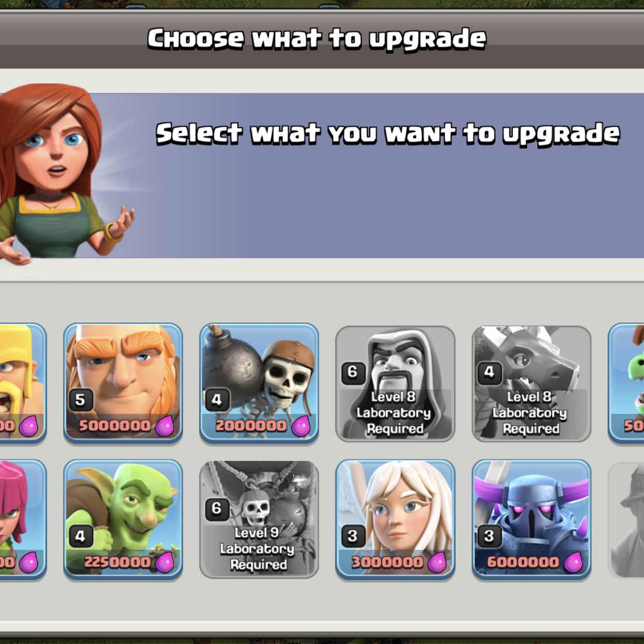Tap the grayed-out Wizard card

pyautogui.click(x=395, y=384)
